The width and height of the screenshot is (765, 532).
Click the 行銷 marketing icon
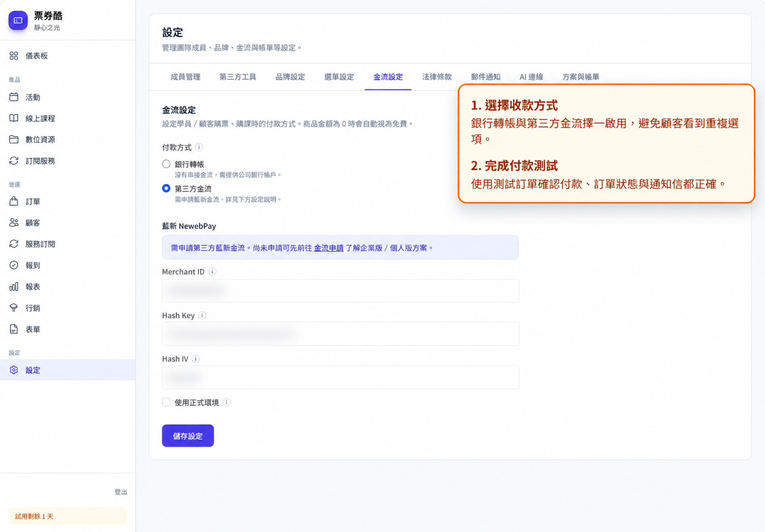pyautogui.click(x=14, y=308)
